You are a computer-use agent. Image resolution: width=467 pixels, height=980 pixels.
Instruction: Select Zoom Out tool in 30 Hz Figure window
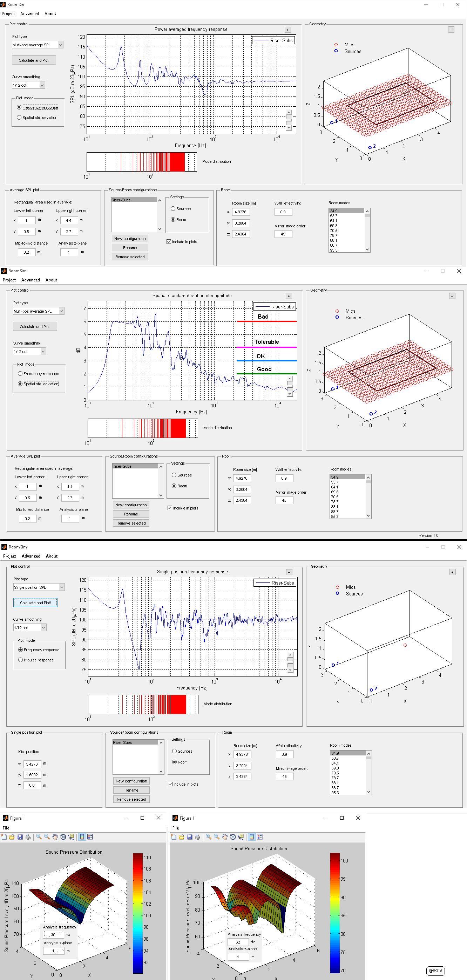coord(47,836)
